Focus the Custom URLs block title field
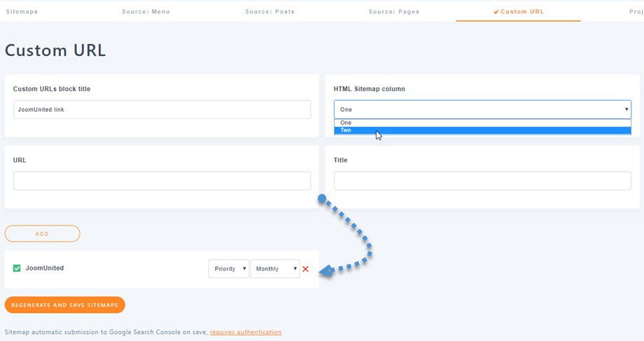 point(162,110)
